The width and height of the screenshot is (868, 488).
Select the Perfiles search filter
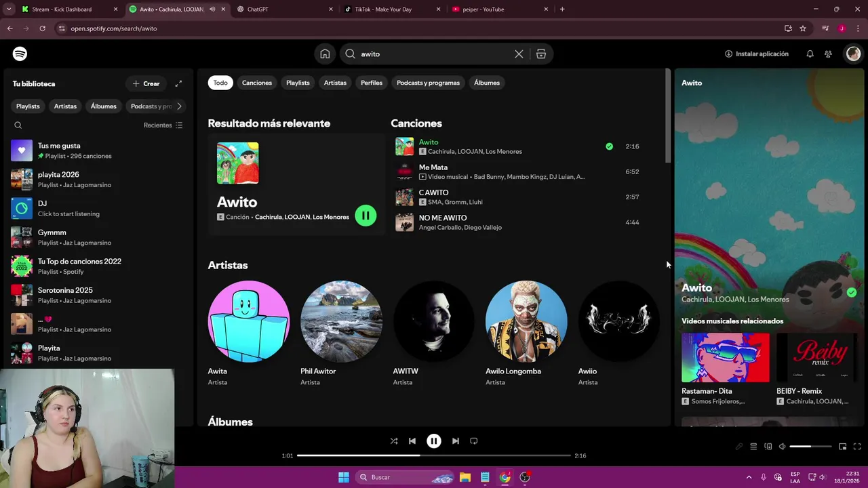pyautogui.click(x=372, y=83)
